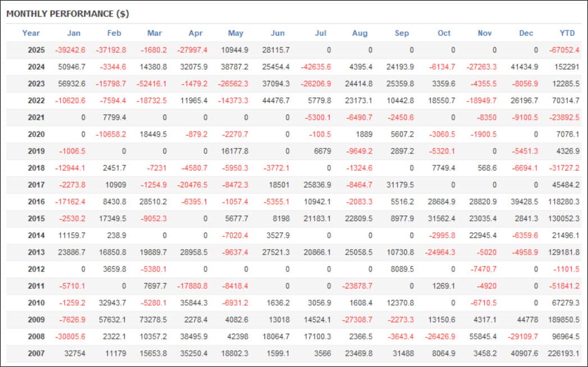The width and height of the screenshot is (588, 367).
Task: Click January 2023 value 56932.6
Action: (x=72, y=84)
